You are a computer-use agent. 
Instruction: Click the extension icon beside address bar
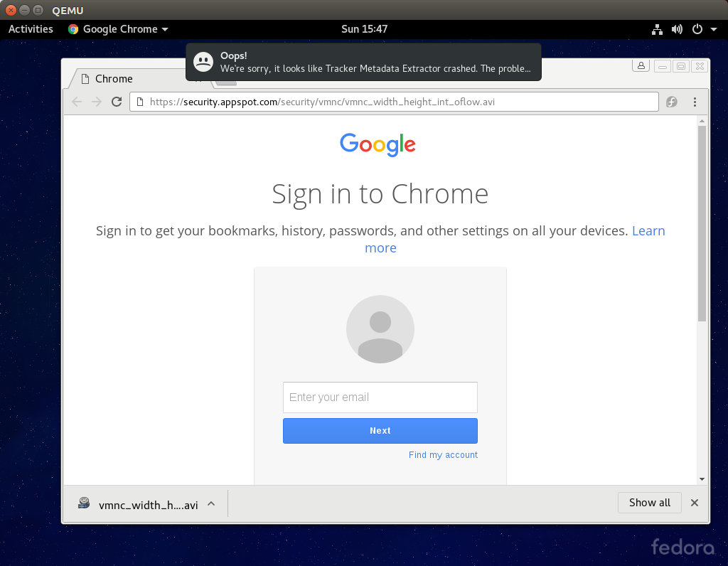(x=671, y=102)
